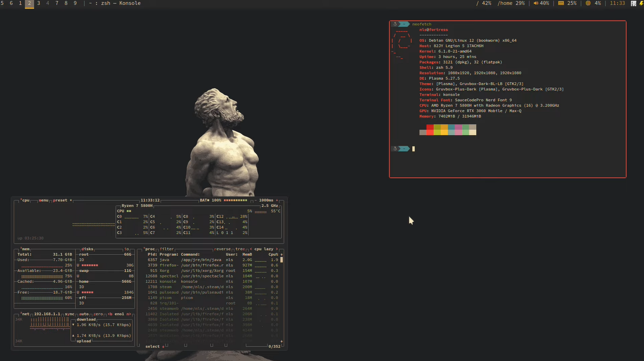
Task: Click the filter option in proc panel
Action: coord(166,249)
